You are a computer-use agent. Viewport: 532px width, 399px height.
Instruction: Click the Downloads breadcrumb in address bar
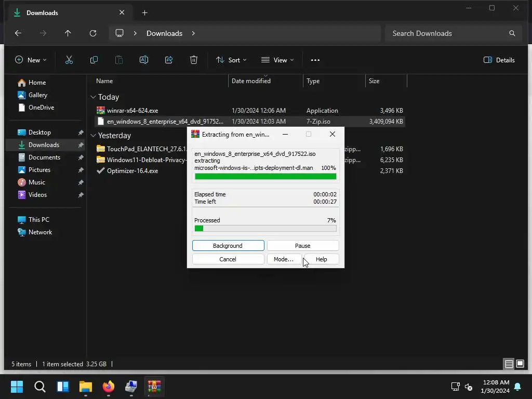pos(165,33)
